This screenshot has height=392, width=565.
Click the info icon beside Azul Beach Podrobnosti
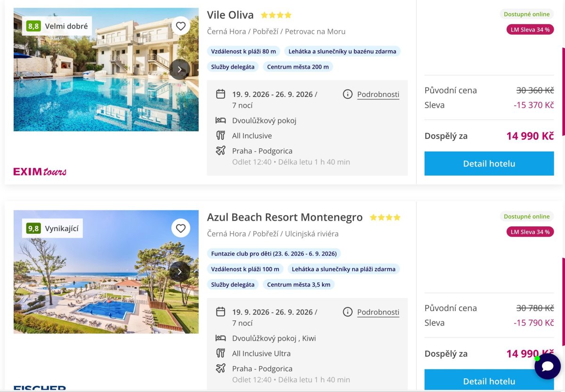pos(347,312)
